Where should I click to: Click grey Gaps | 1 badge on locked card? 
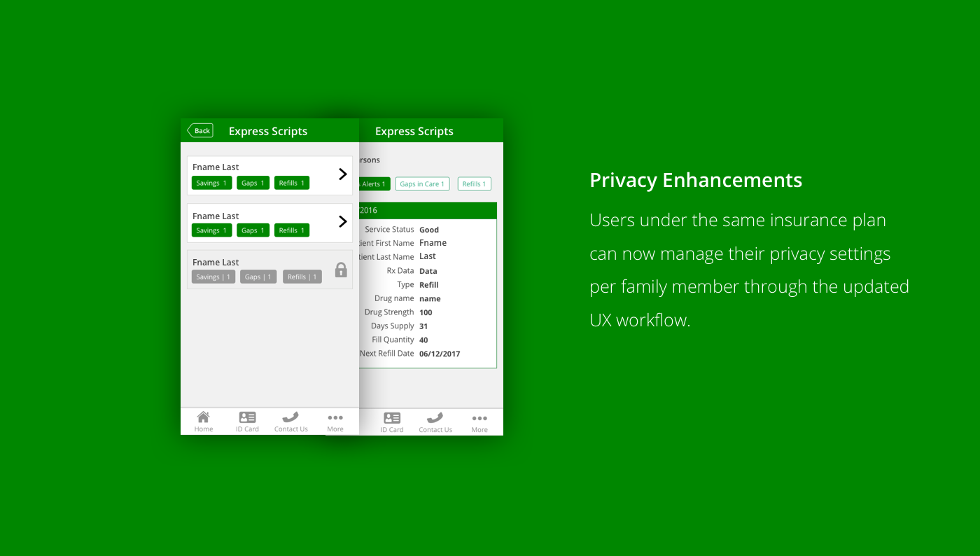click(258, 277)
